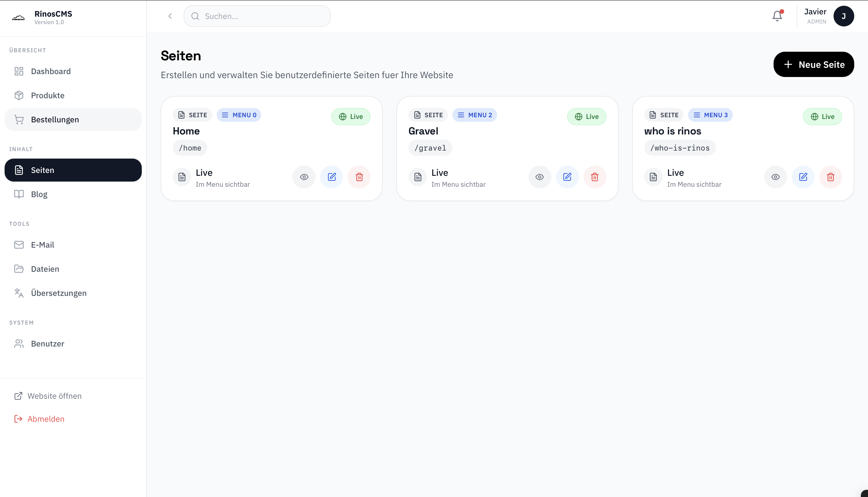The height and width of the screenshot is (497, 868).
Task: Click SEITE badge on Home card
Action: (192, 115)
